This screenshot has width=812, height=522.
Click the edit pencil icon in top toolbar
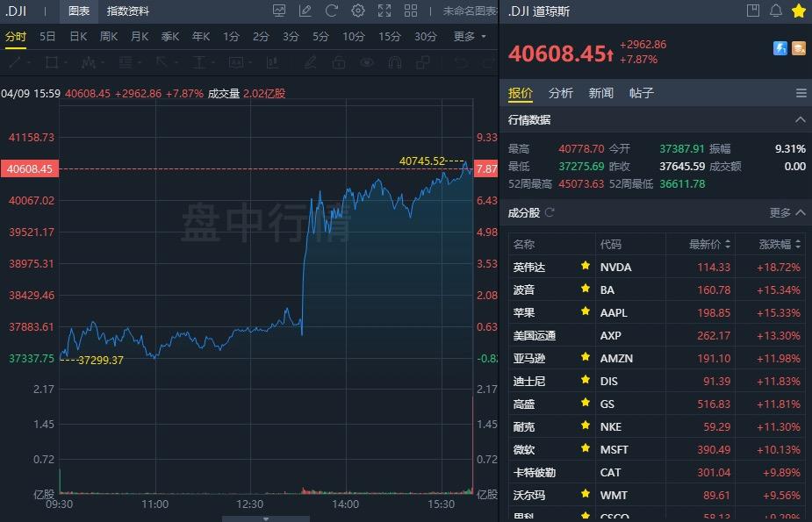(305, 11)
